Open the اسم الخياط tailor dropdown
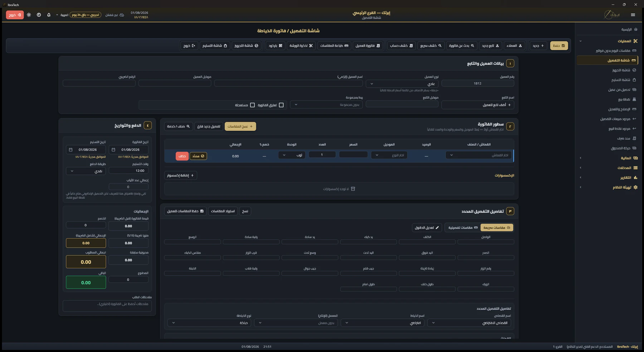The width and height of the screenshot is (644, 352). click(x=382, y=323)
